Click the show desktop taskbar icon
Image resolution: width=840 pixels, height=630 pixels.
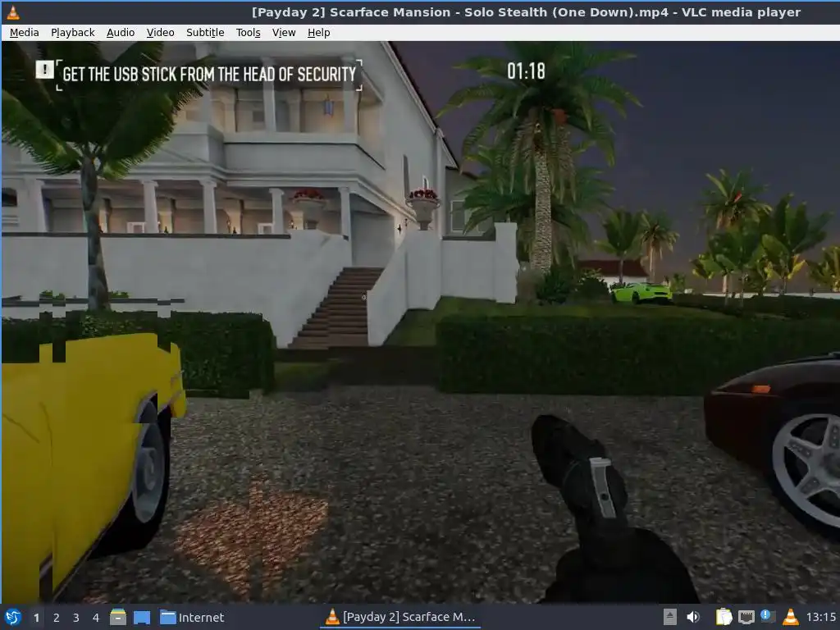[x=141, y=617]
